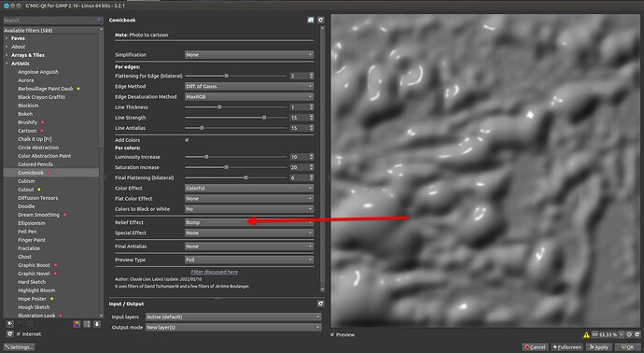
Task: Click the Cancel button
Action: click(x=535, y=347)
